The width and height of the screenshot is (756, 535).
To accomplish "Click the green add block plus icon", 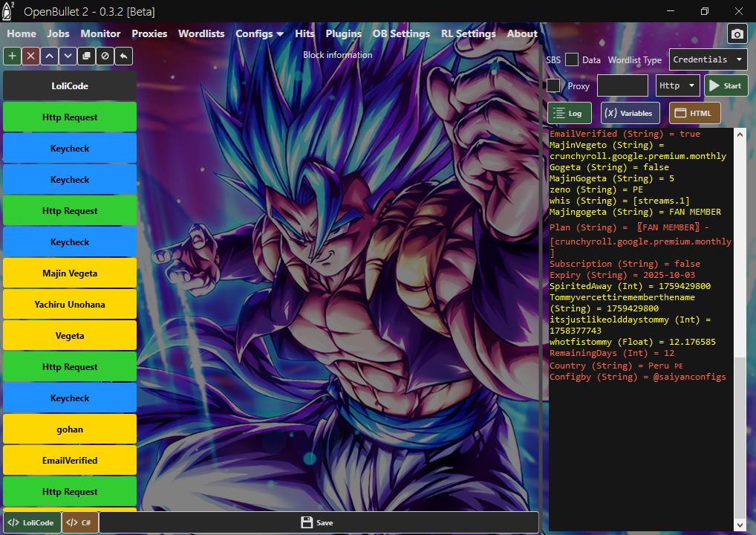I will coord(13,56).
